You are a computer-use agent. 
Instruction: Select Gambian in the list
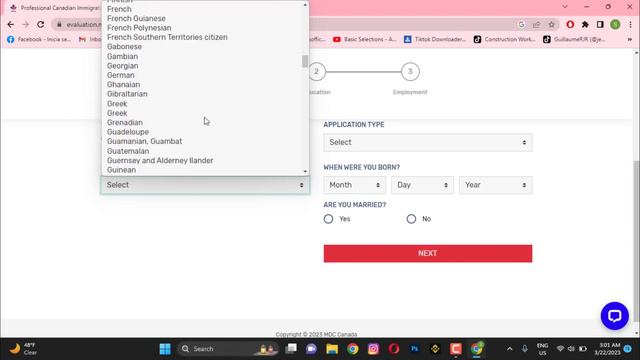(x=122, y=56)
